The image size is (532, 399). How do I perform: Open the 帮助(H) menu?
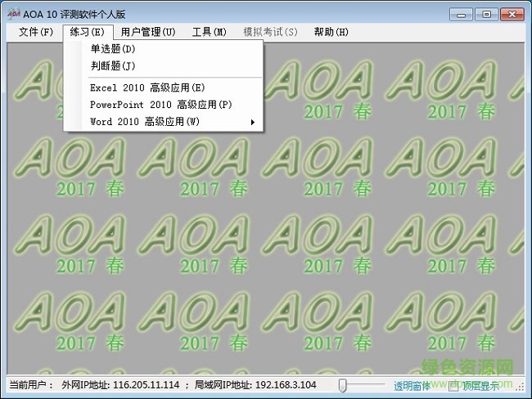331,32
